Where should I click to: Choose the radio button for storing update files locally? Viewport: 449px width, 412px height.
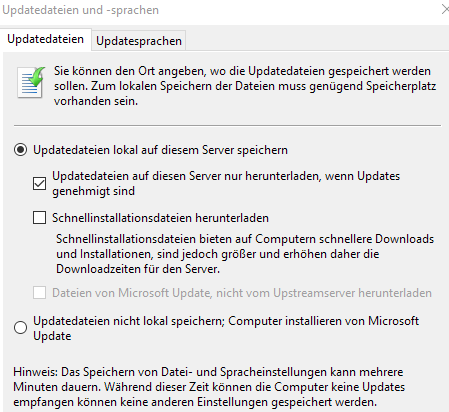coord(21,150)
